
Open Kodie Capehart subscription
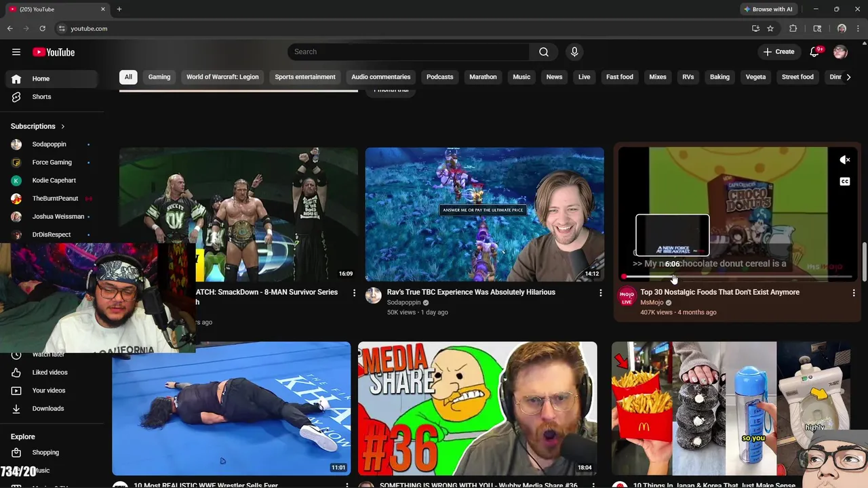[x=52, y=180]
